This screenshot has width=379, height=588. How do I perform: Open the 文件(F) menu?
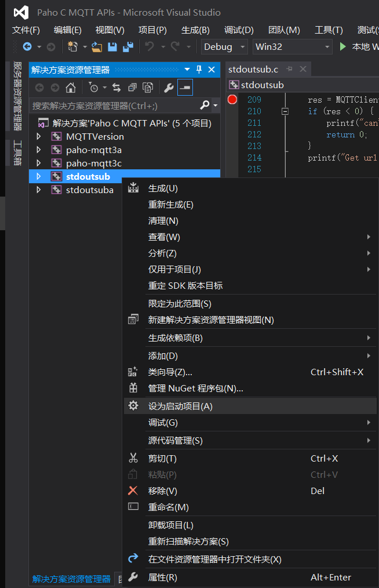(x=26, y=30)
